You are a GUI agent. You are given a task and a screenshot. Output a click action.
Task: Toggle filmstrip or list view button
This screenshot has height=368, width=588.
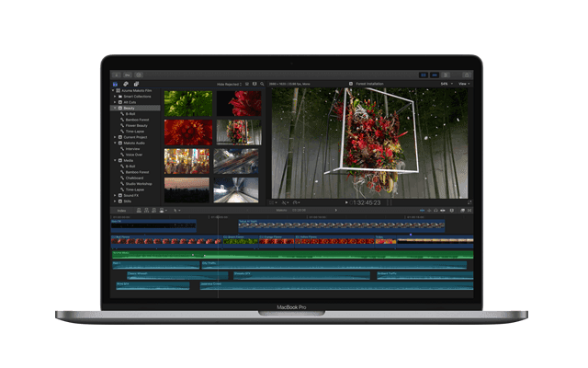coord(247,84)
